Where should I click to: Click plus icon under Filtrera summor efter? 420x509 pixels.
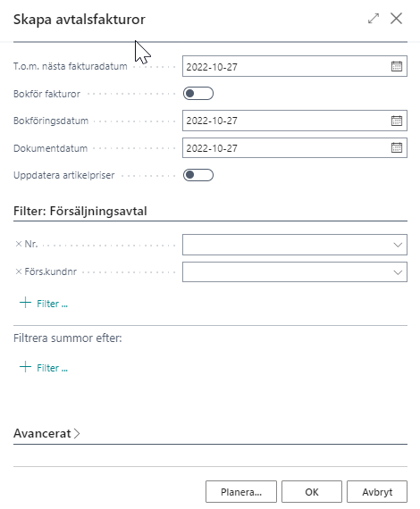25,367
